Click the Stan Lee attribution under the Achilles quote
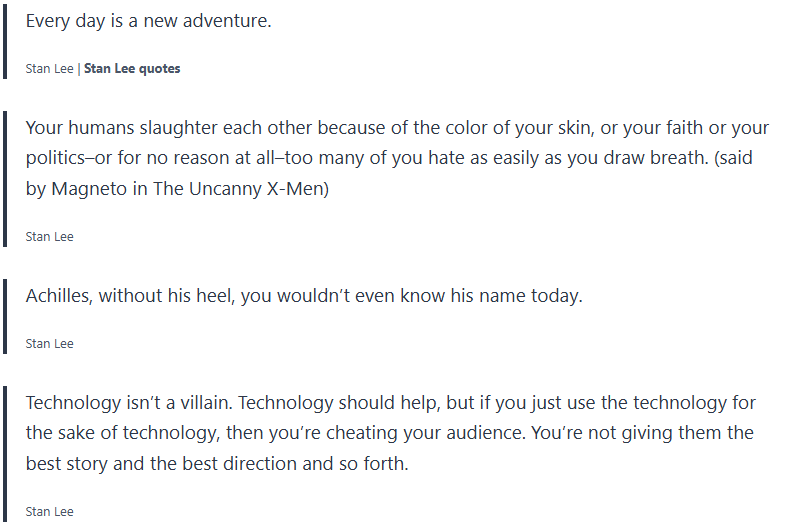 [x=49, y=344]
